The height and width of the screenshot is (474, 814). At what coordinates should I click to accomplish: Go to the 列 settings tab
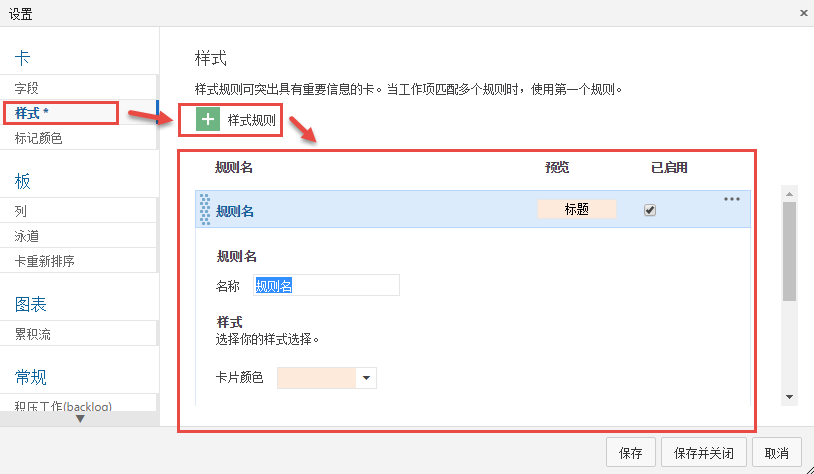click(78, 211)
